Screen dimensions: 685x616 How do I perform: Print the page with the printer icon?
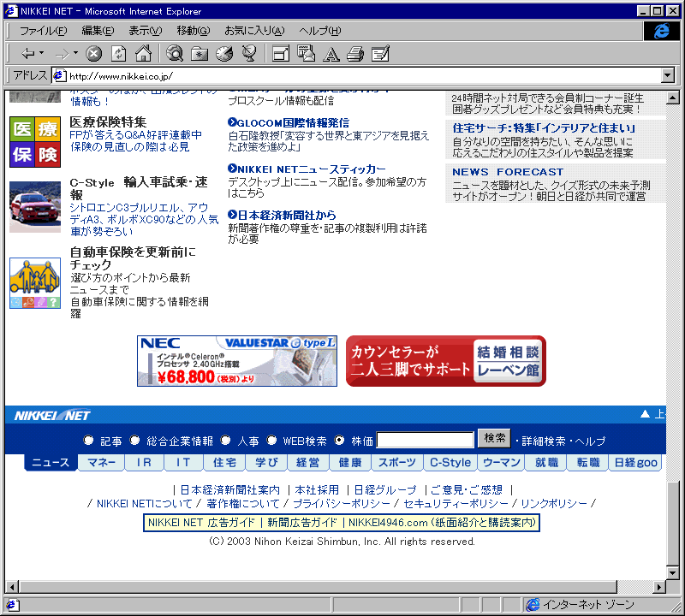(355, 54)
